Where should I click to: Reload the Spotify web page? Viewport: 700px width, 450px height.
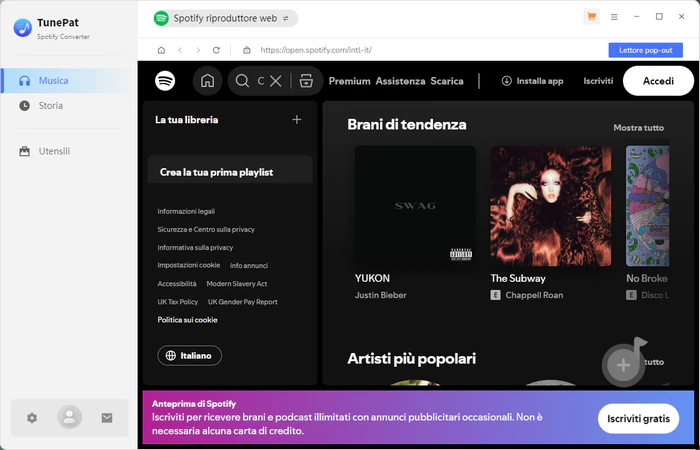tap(216, 50)
